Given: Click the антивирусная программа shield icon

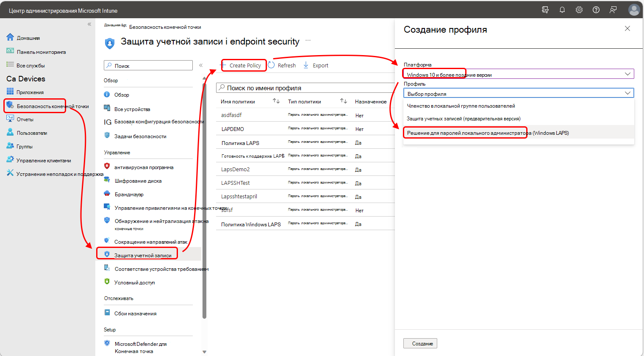Looking at the screenshot, I should pyautogui.click(x=107, y=166).
